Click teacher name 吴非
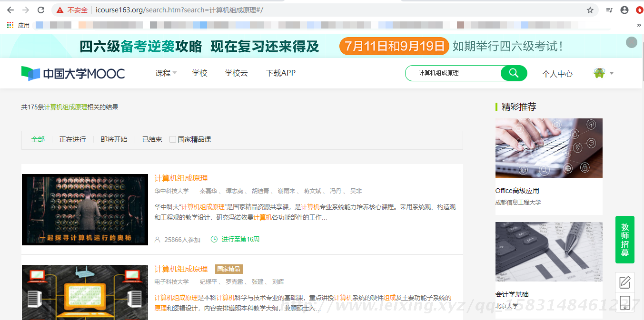 [356, 191]
